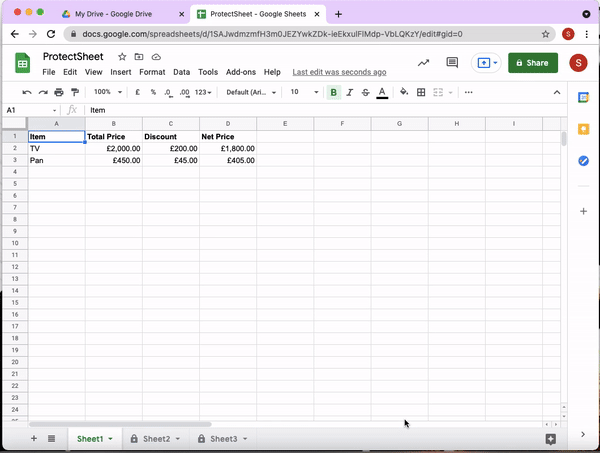Open the Sheet1 tab dropdown arrow
600x453 pixels.
coord(110,439)
